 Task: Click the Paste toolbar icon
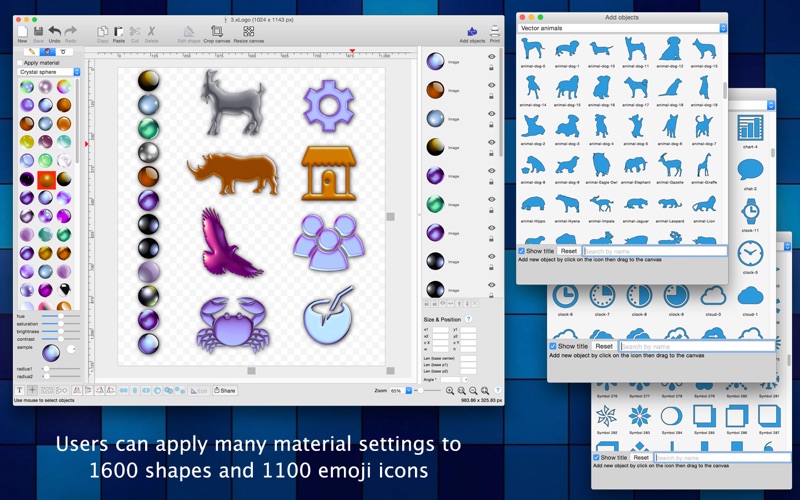118,32
